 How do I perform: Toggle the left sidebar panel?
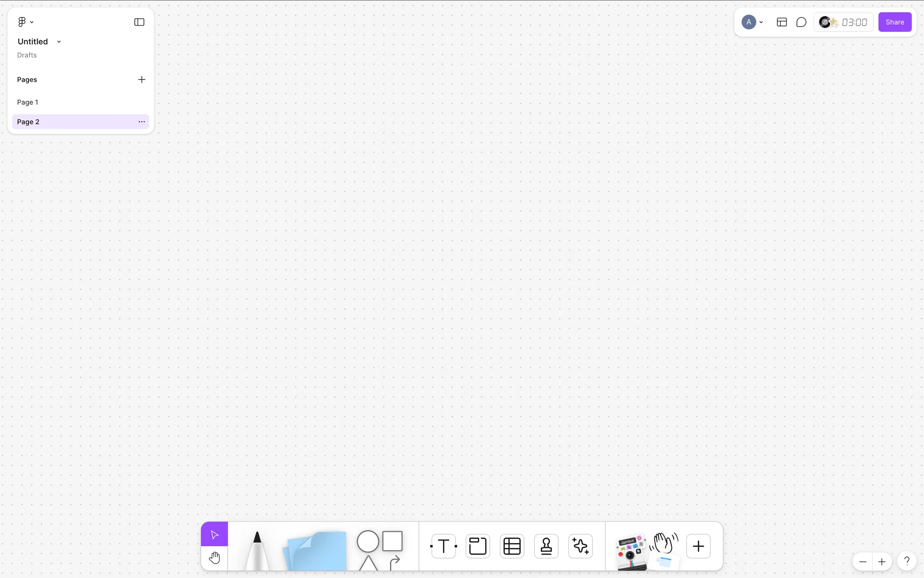point(139,22)
